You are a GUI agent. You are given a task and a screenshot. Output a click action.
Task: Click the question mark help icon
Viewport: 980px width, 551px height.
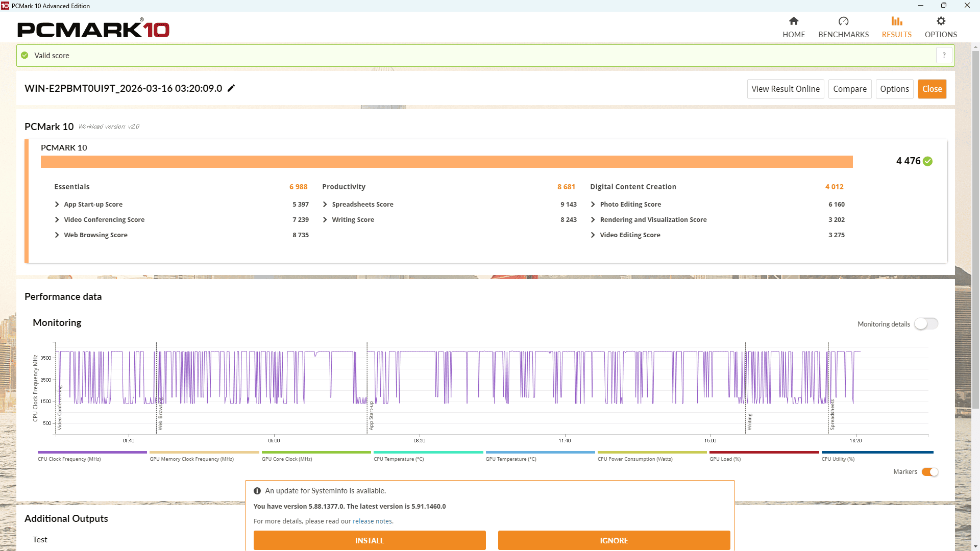(944, 55)
